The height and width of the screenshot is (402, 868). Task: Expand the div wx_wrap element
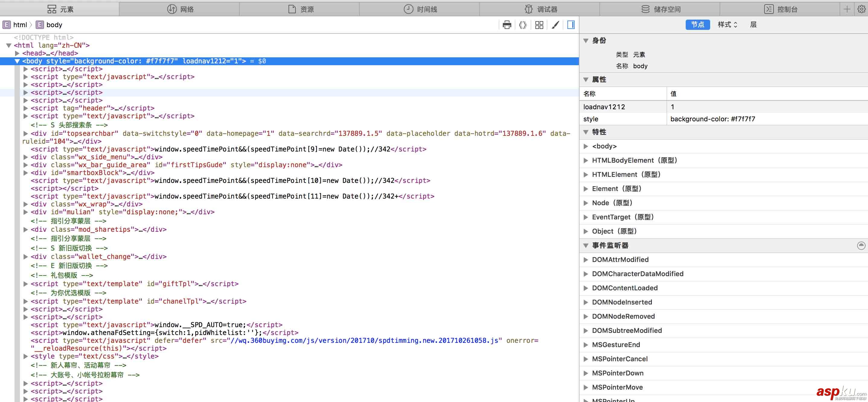[x=25, y=204]
